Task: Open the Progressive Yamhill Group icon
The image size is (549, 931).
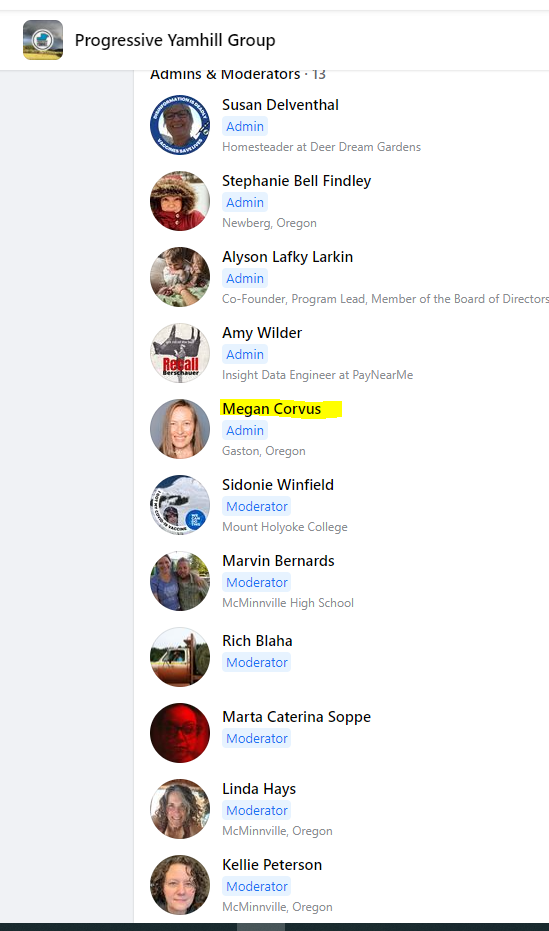Action: [x=43, y=40]
